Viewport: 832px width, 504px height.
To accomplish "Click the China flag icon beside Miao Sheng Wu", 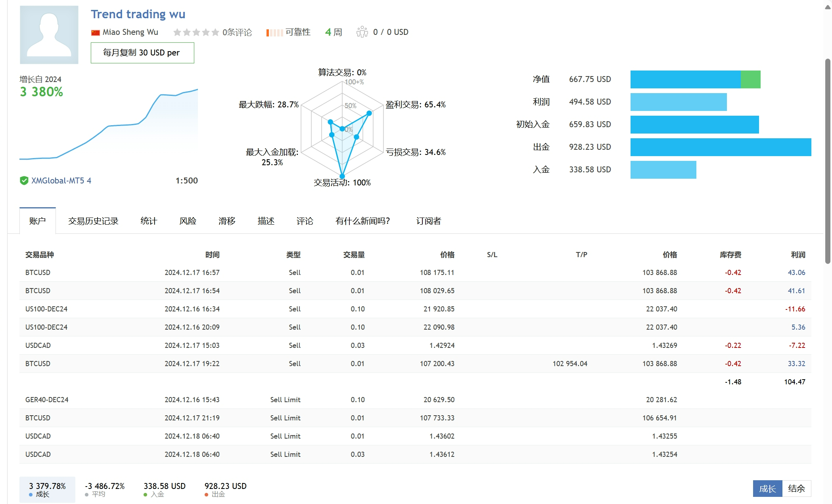I will click(x=96, y=32).
